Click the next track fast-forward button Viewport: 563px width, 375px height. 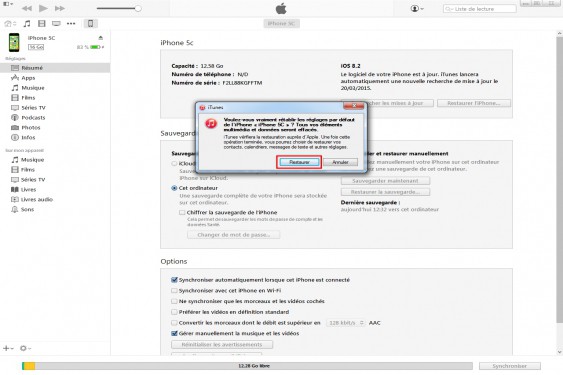(60, 8)
